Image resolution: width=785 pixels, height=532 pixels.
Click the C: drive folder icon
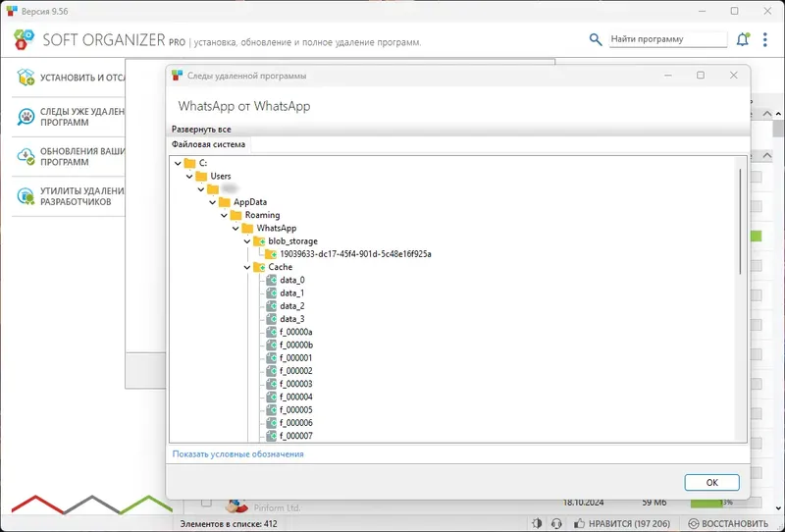pyautogui.click(x=189, y=163)
